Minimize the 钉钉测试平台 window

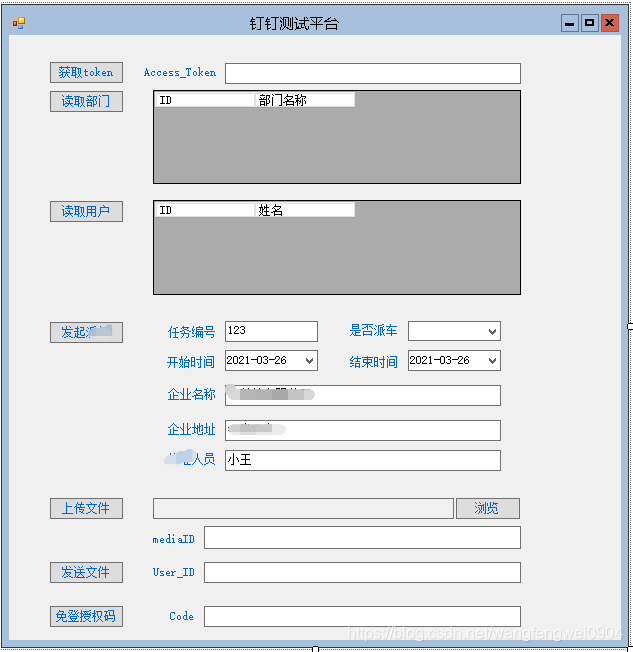(x=569, y=23)
